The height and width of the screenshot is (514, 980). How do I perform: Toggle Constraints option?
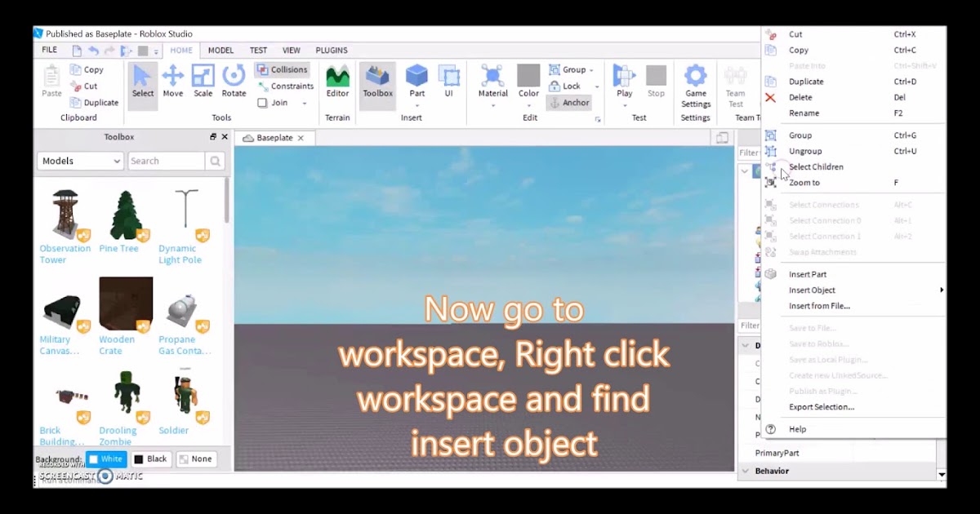[x=286, y=86]
